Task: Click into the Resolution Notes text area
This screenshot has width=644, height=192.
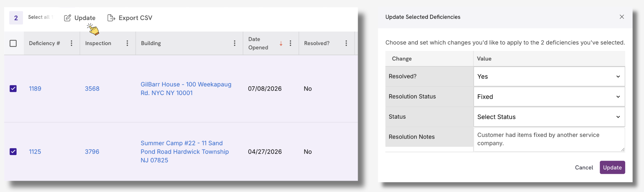Action: coord(549,139)
